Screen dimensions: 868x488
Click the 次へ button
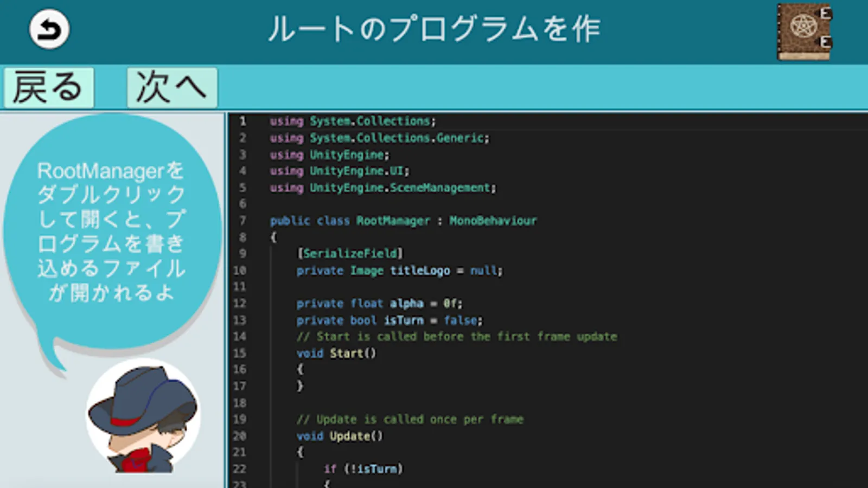coord(172,87)
